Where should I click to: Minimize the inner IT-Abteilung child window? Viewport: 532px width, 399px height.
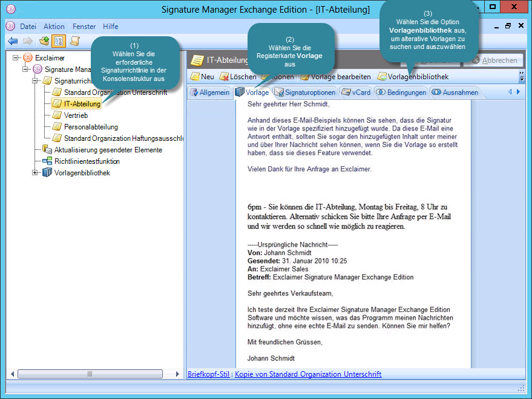tap(496, 26)
